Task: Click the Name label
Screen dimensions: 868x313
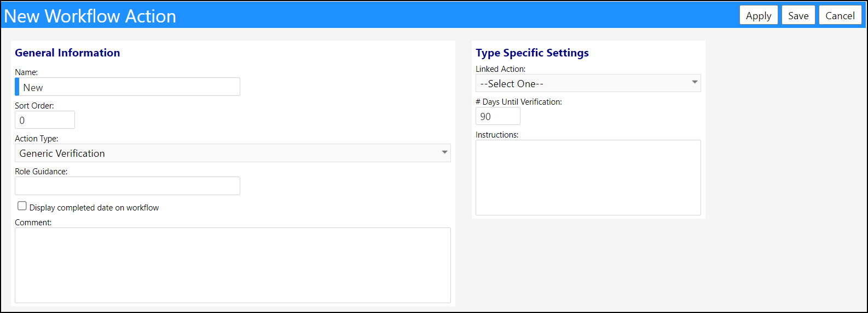Action: pyautogui.click(x=26, y=72)
